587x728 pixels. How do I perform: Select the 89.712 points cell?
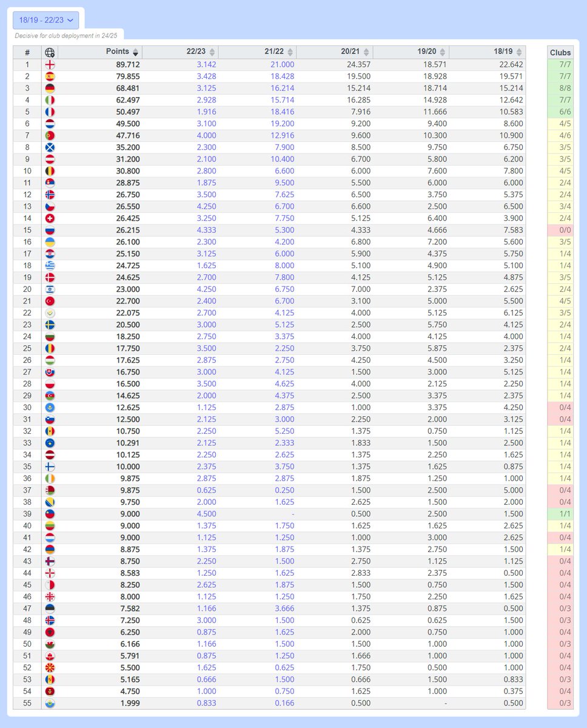point(128,64)
